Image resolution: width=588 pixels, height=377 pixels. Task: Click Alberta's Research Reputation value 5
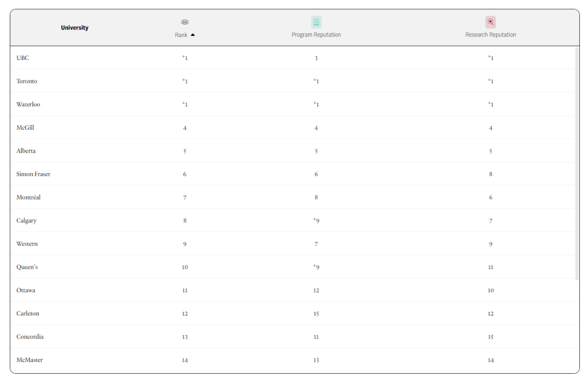491,151
